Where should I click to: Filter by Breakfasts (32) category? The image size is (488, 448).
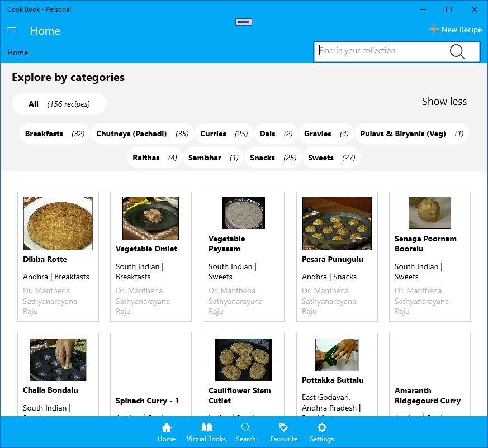click(x=55, y=134)
